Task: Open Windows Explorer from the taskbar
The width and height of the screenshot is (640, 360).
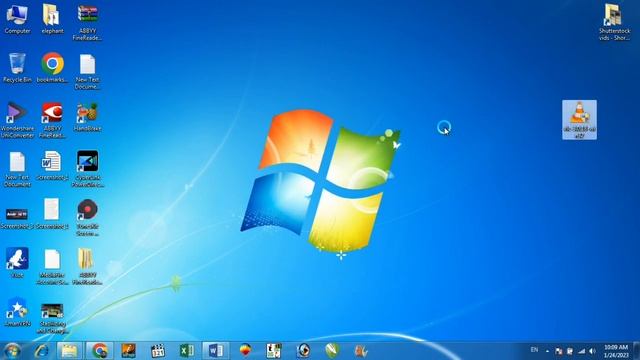Action: click(69, 351)
